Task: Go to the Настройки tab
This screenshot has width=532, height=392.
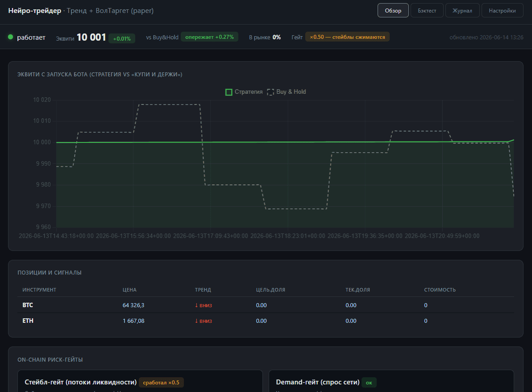Action: tap(502, 11)
